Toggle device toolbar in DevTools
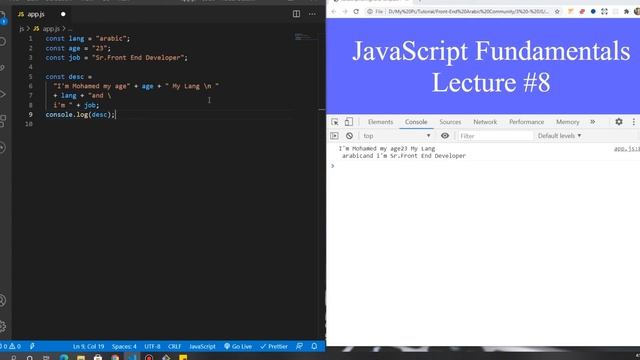Image resolution: width=640 pixels, height=360 pixels. point(348,122)
